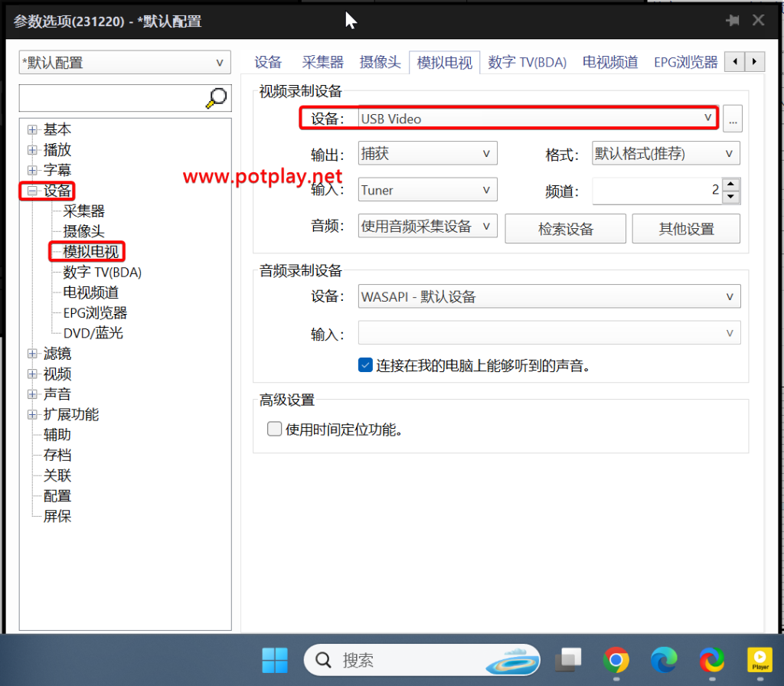Switch to the 摄像头 tab
Screen dimensions: 784x686
coord(380,62)
